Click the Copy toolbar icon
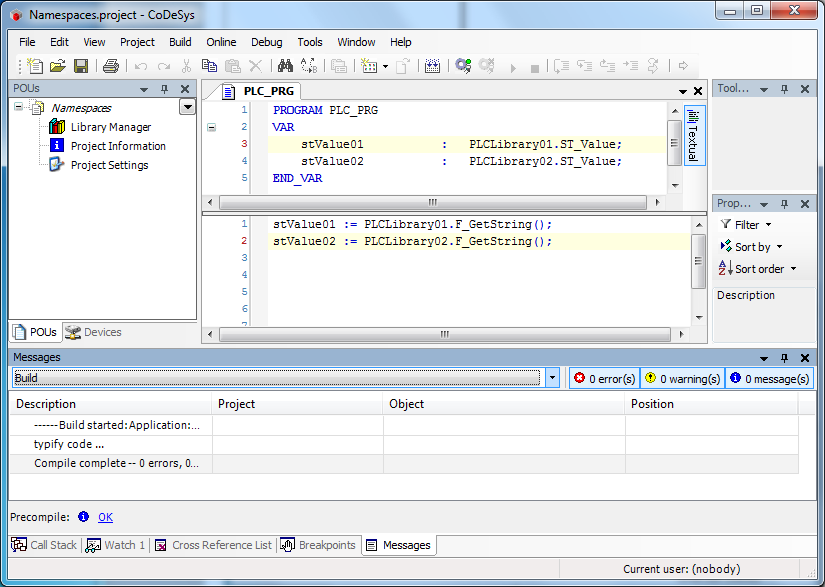This screenshot has height=587, width=825. tap(210, 66)
